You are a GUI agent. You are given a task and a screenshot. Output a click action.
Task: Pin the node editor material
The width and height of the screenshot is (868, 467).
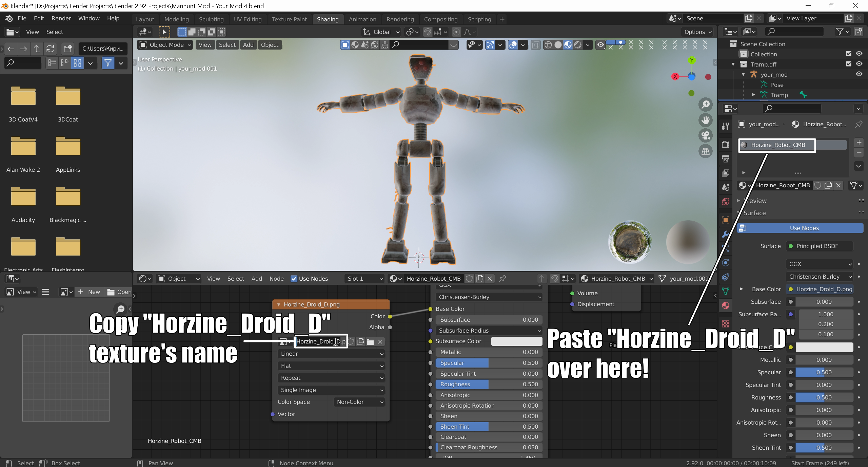(x=502, y=279)
